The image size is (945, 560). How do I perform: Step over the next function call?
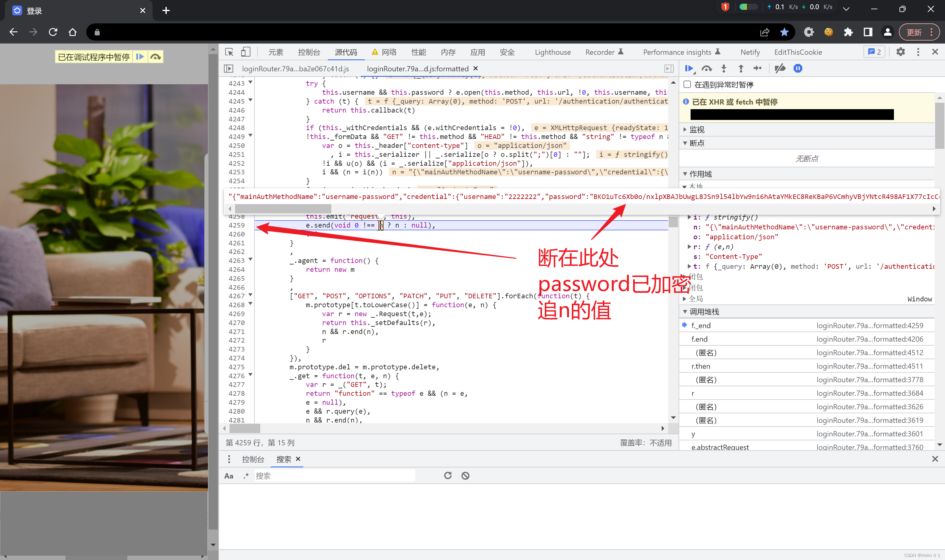707,68
